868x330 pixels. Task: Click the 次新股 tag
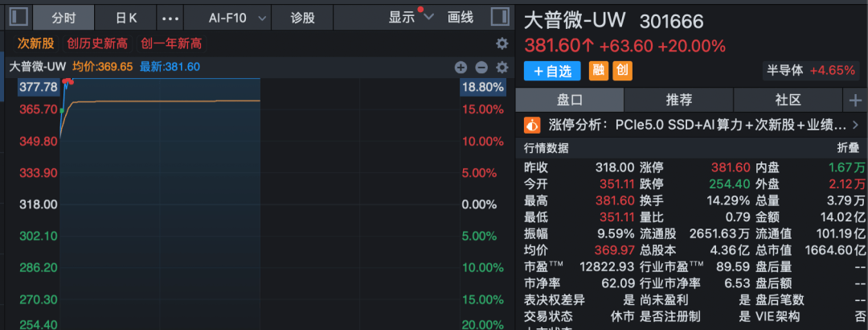coord(35,43)
